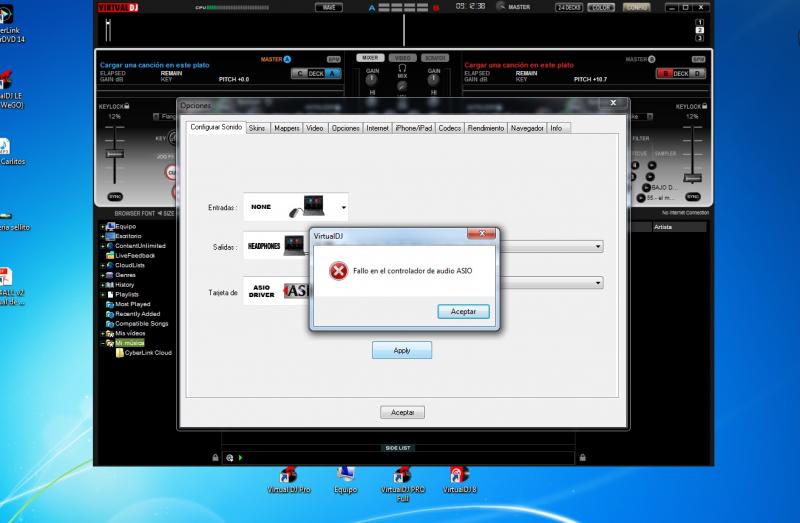Expand the Escritorio folder
The width and height of the screenshot is (800, 523).
pyautogui.click(x=103, y=236)
